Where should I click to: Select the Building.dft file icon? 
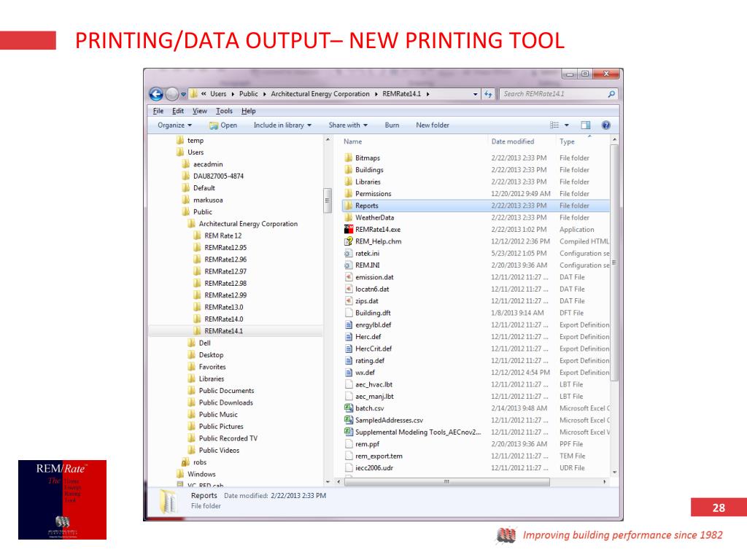(348, 313)
